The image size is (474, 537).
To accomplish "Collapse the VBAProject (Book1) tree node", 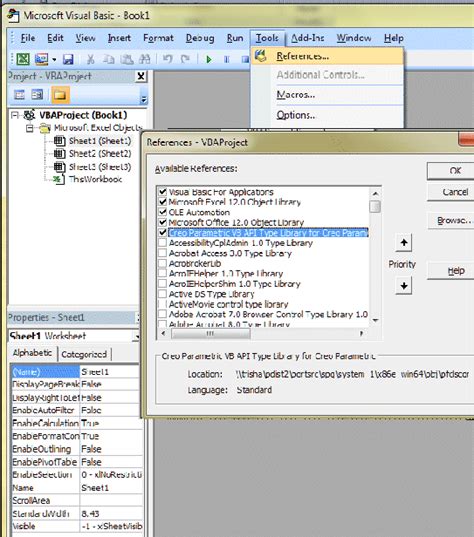I will click(x=14, y=115).
